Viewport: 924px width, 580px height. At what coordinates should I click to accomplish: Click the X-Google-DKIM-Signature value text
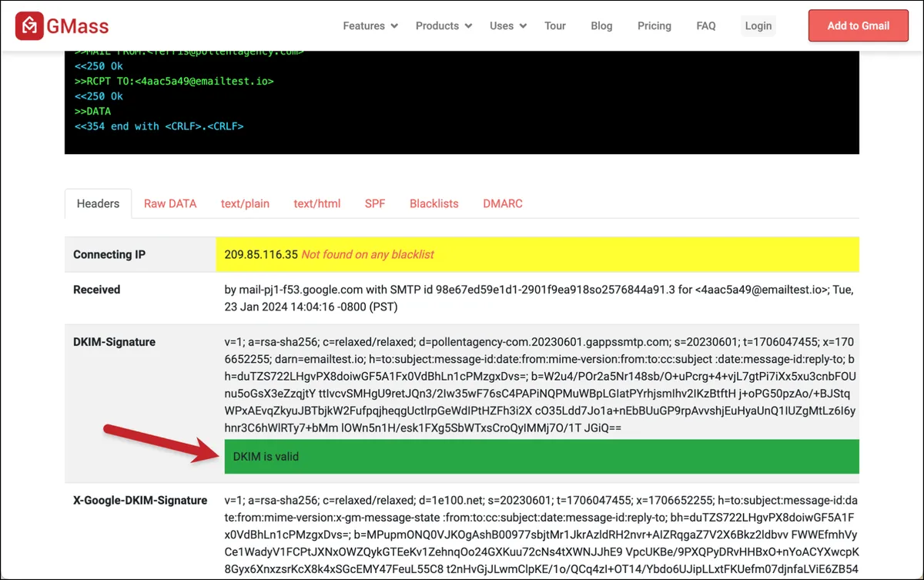point(541,535)
